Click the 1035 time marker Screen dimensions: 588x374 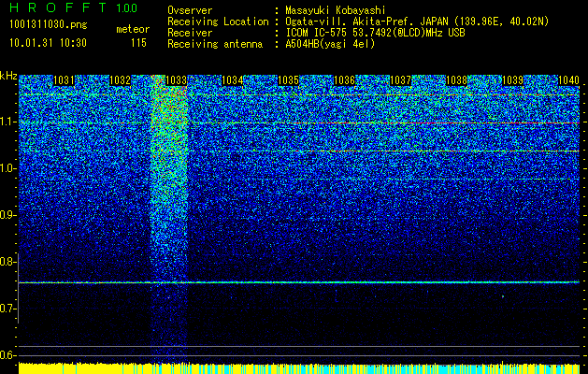pos(288,80)
